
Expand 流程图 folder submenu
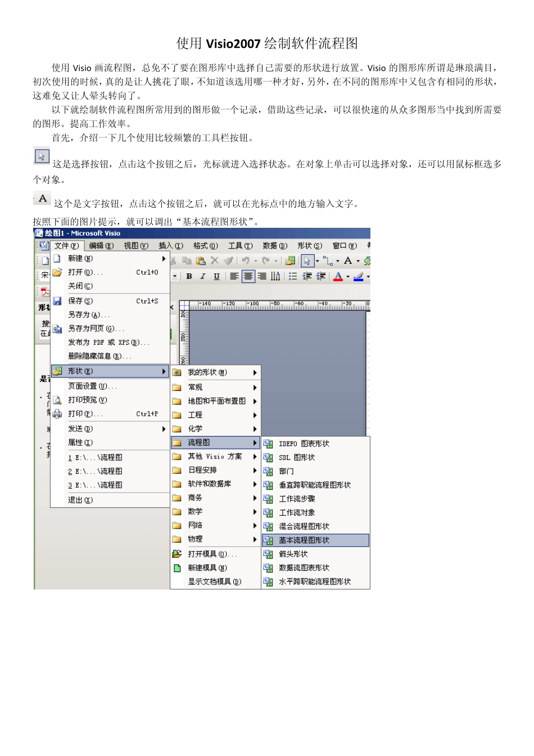click(215, 443)
